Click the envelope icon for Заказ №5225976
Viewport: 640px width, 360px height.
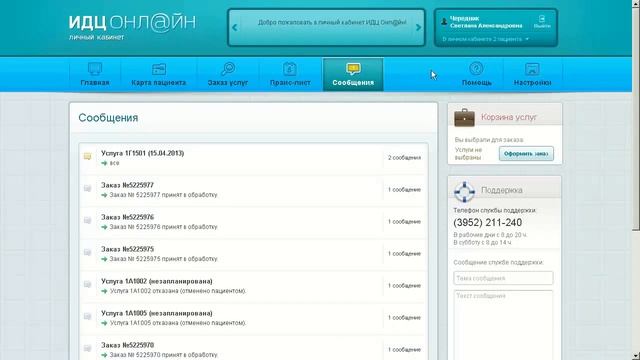(87, 220)
